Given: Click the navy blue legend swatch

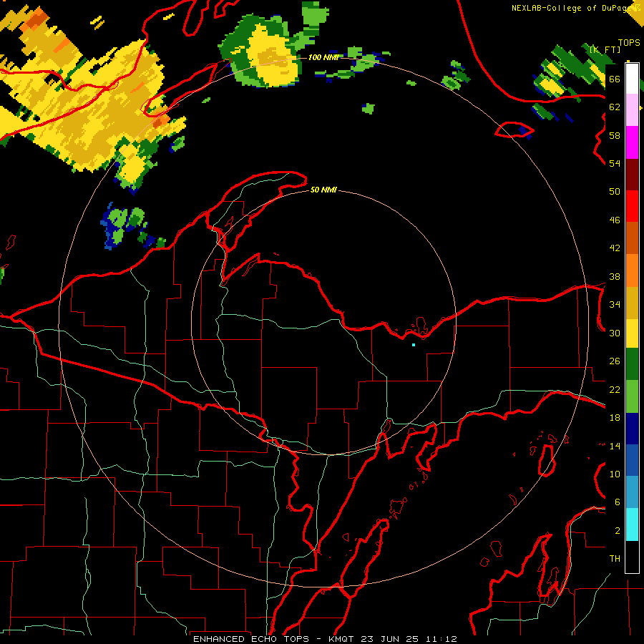Looking at the screenshot, I should tap(632, 429).
